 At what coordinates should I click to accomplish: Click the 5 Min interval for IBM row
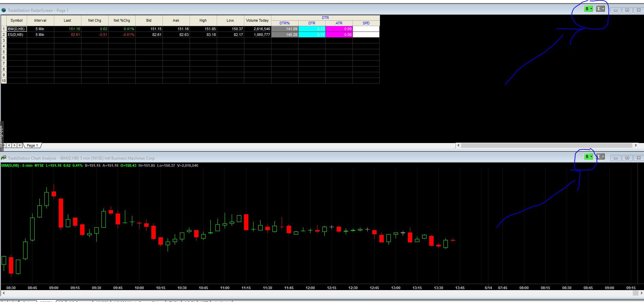[40, 29]
